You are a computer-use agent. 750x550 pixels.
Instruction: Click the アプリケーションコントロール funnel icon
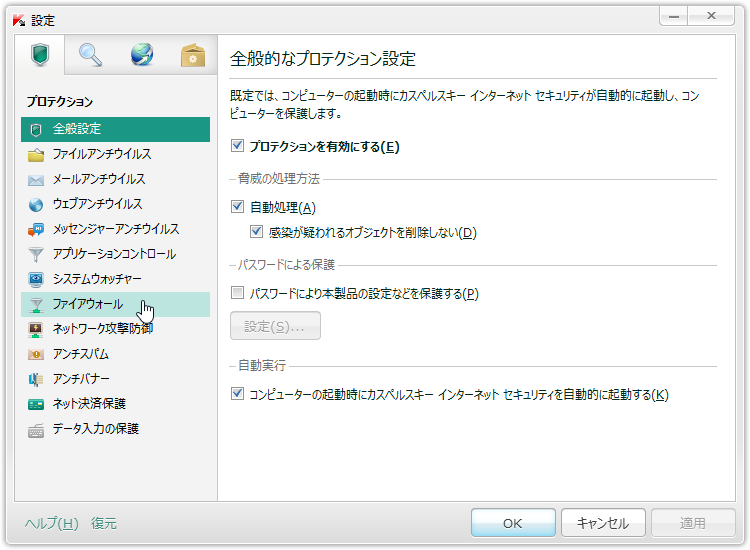(x=36, y=254)
